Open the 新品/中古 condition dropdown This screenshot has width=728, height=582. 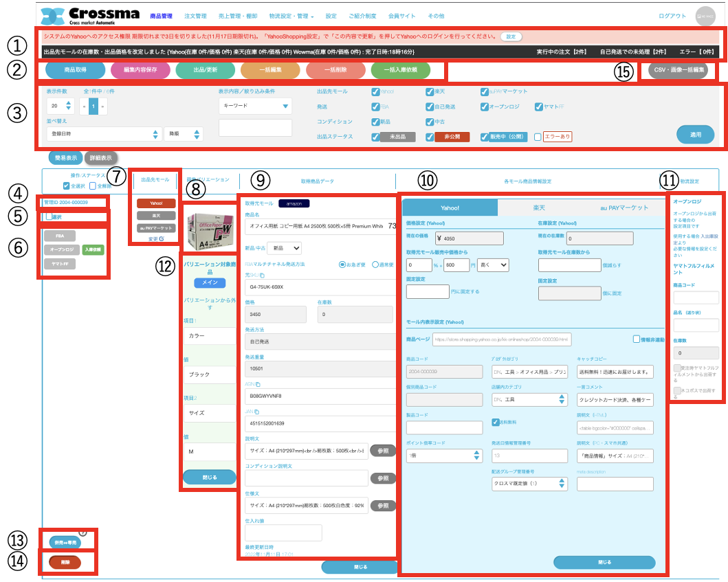[287, 247]
